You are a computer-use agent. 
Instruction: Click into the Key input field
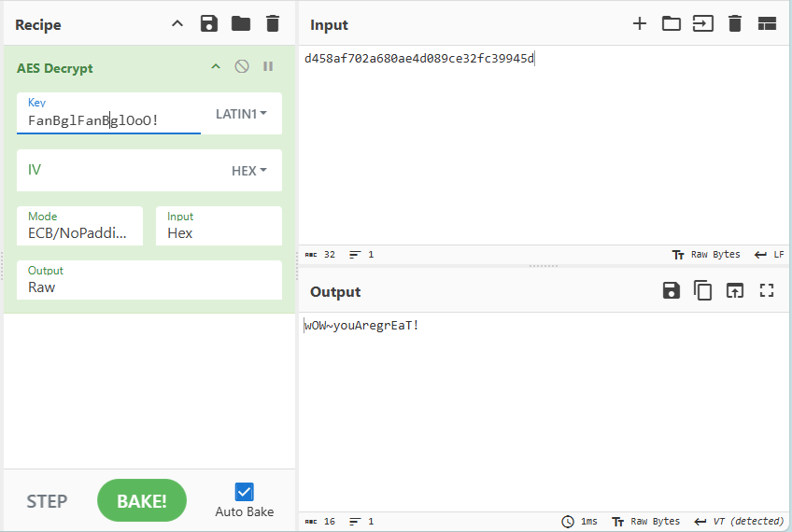112,120
